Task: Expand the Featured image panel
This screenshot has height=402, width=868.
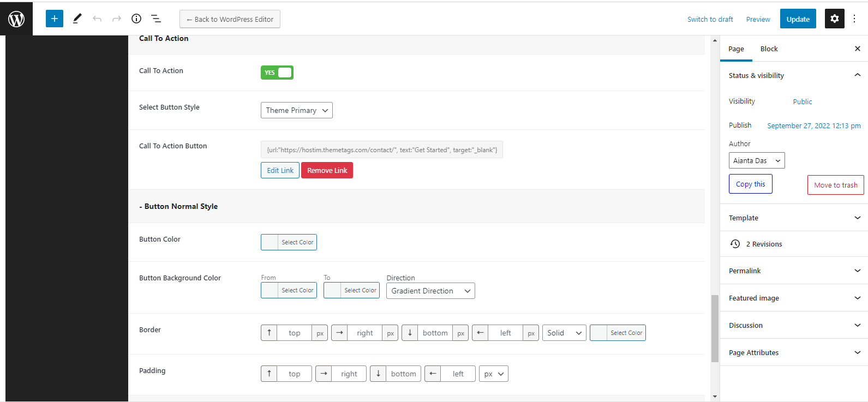Action: [794, 298]
